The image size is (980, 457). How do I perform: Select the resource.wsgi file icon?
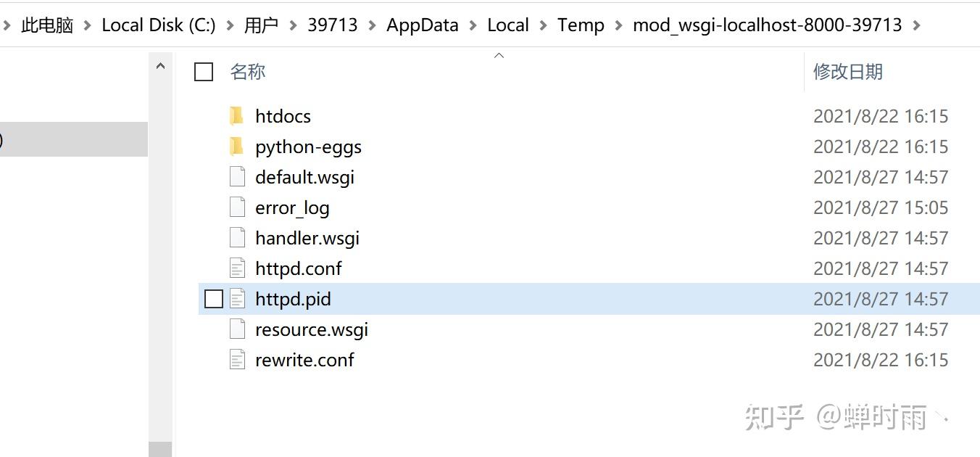[x=238, y=329]
